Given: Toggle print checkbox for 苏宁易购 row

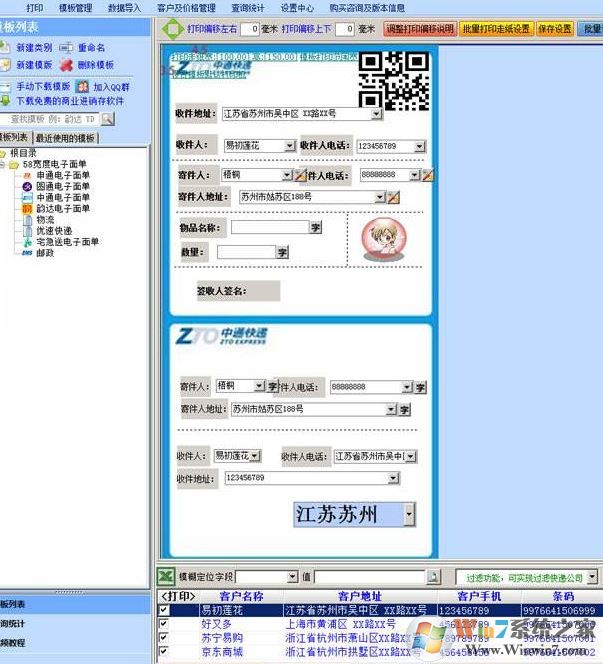Looking at the screenshot, I should tap(163, 637).
